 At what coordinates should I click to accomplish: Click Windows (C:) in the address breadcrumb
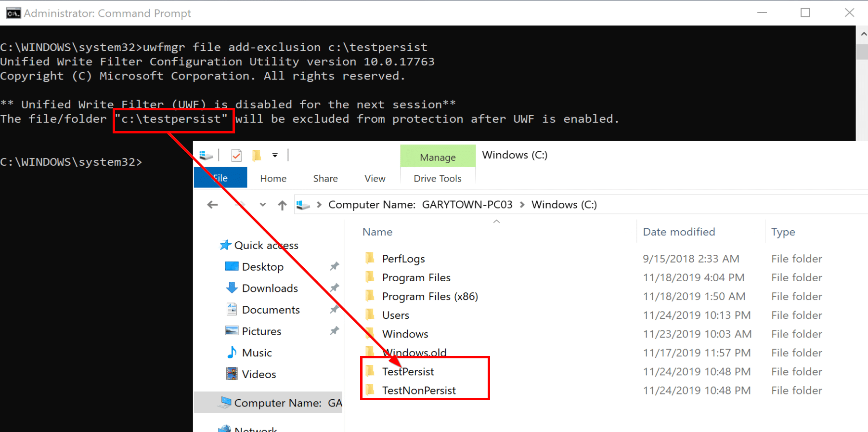point(564,205)
